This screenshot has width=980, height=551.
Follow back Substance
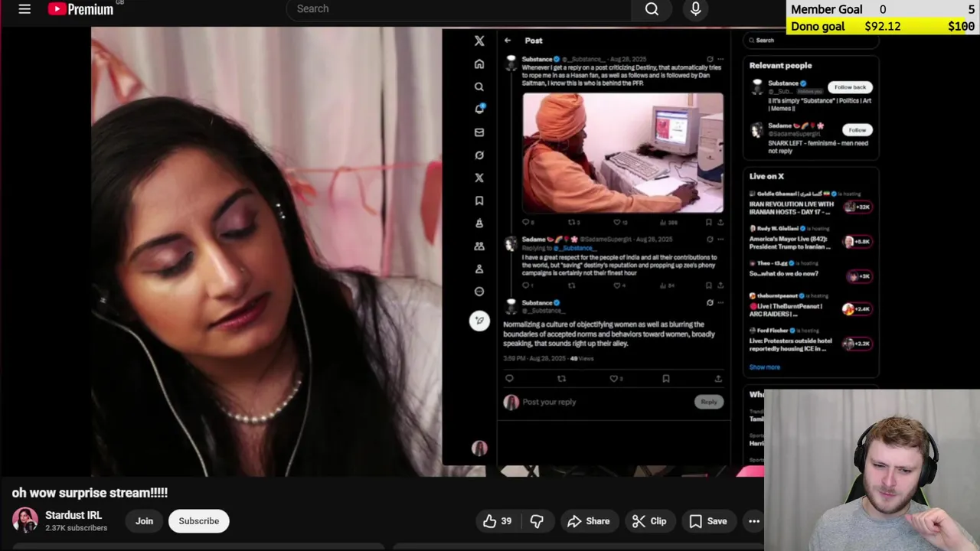pyautogui.click(x=850, y=87)
